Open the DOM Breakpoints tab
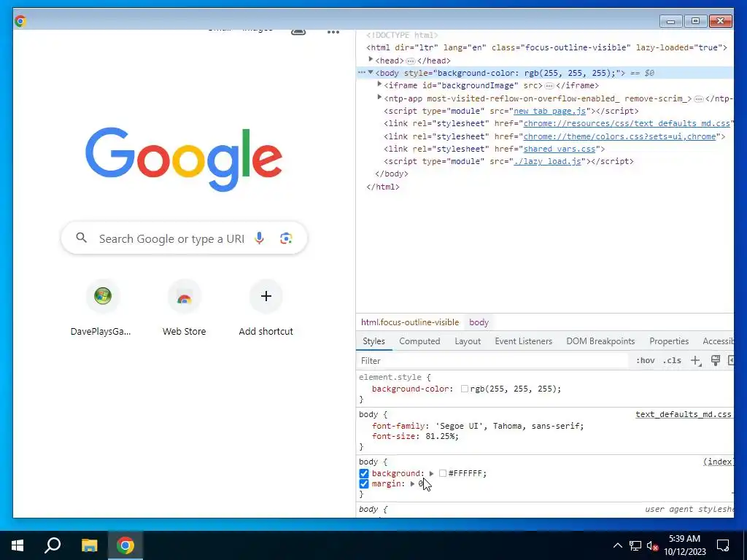 point(600,341)
